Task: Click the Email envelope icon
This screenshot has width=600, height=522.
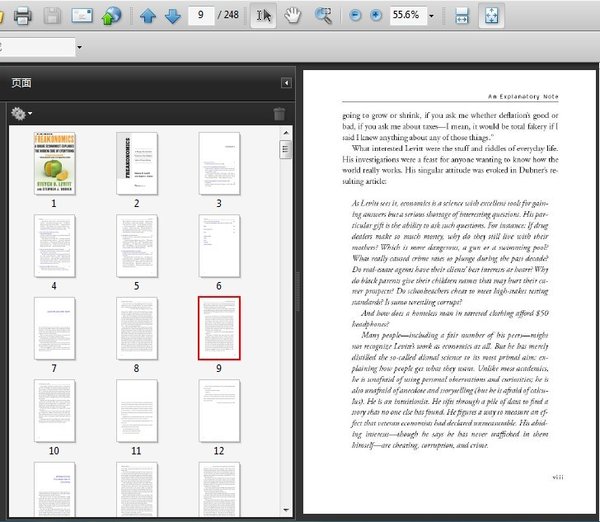Action: point(82,16)
